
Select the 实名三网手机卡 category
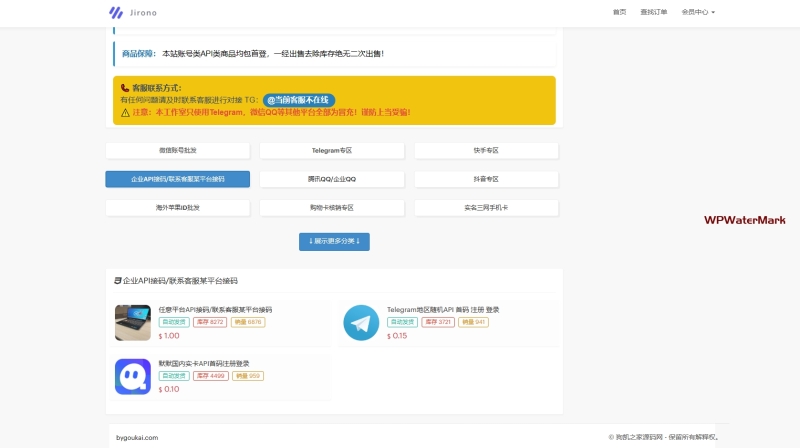click(486, 208)
